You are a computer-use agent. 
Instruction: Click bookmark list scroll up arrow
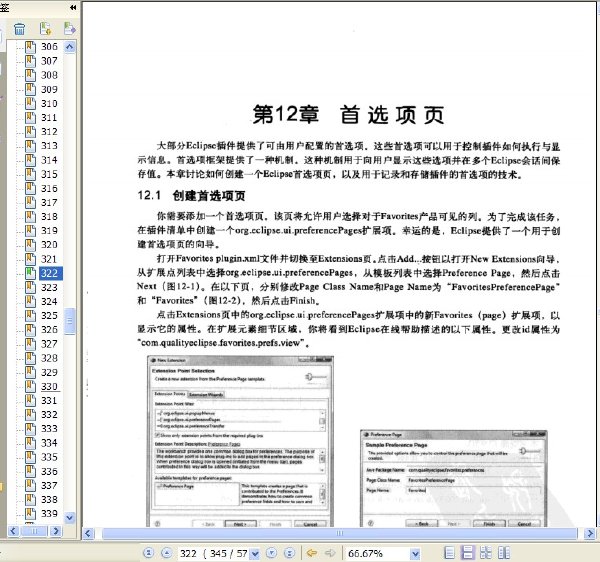pos(70,47)
